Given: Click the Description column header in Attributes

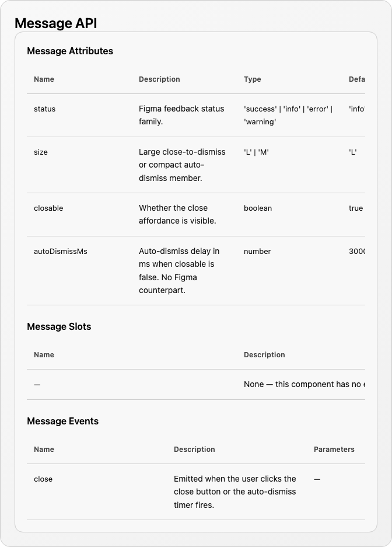Looking at the screenshot, I should (x=159, y=79).
